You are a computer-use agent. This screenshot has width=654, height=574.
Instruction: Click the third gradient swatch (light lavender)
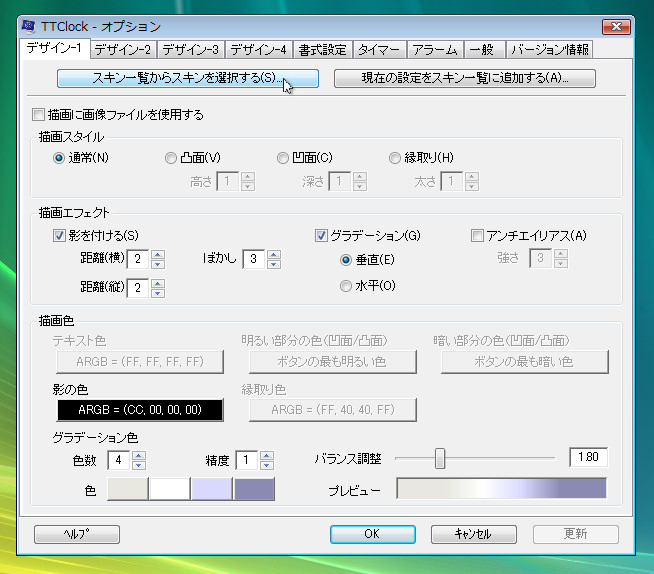(x=212, y=489)
